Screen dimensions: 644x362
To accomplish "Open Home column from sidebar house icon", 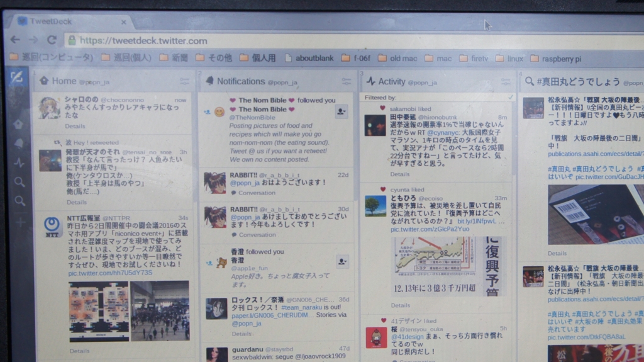I will pos(18,124).
